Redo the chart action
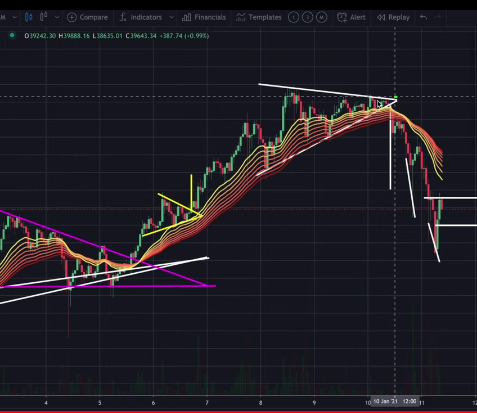Viewport: 477px width, 413px height. (438, 17)
